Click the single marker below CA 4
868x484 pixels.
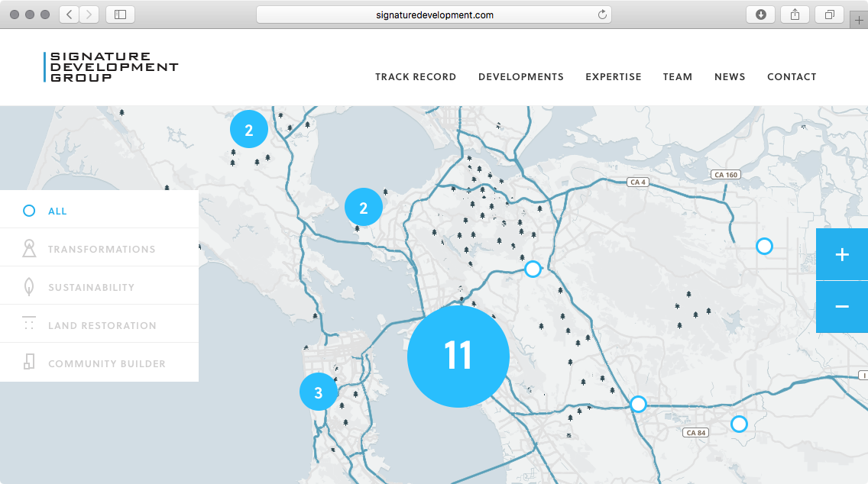(533, 269)
